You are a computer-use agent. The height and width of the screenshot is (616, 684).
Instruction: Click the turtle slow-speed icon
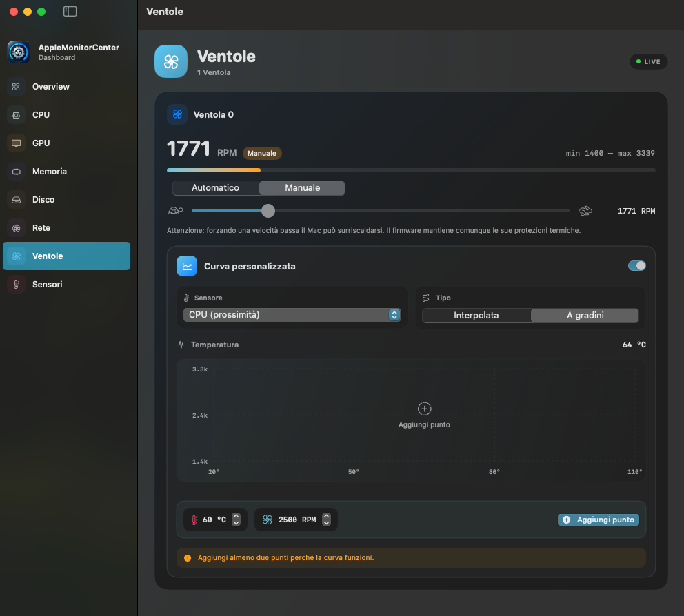pos(175,211)
